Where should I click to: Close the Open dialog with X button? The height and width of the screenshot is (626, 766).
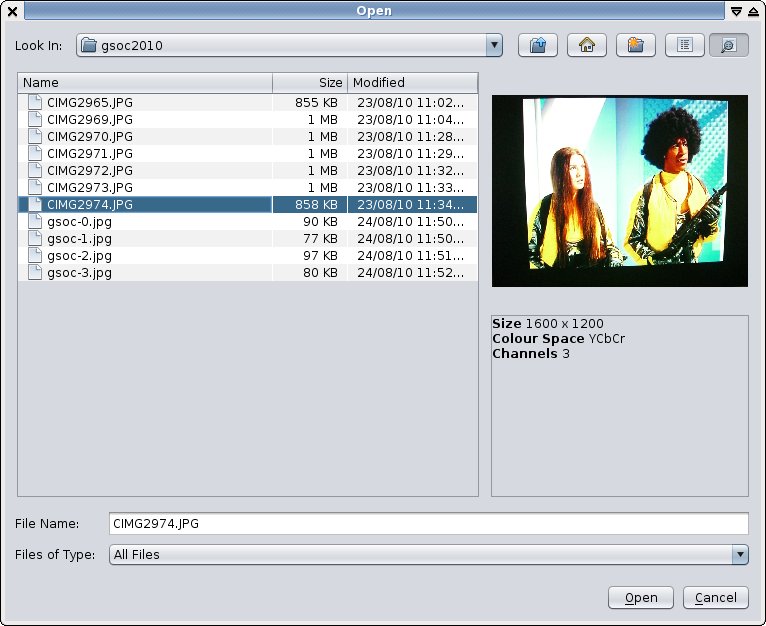[13, 11]
